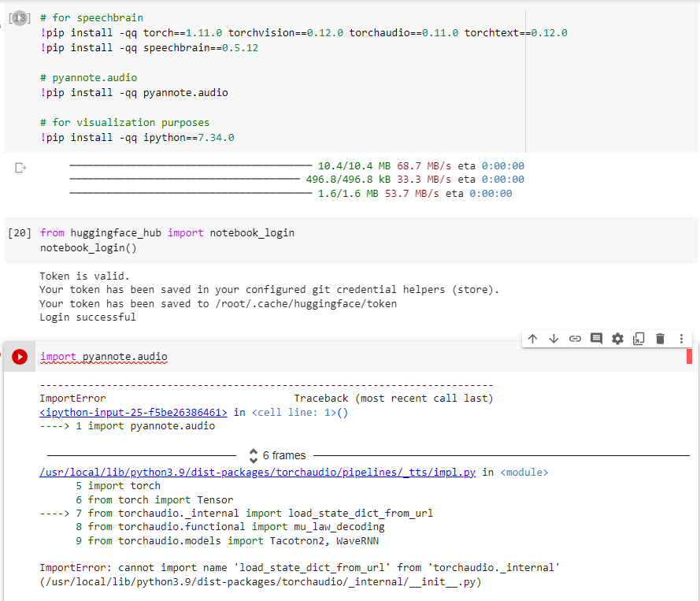Mirror the cell in a tab

[x=639, y=339]
